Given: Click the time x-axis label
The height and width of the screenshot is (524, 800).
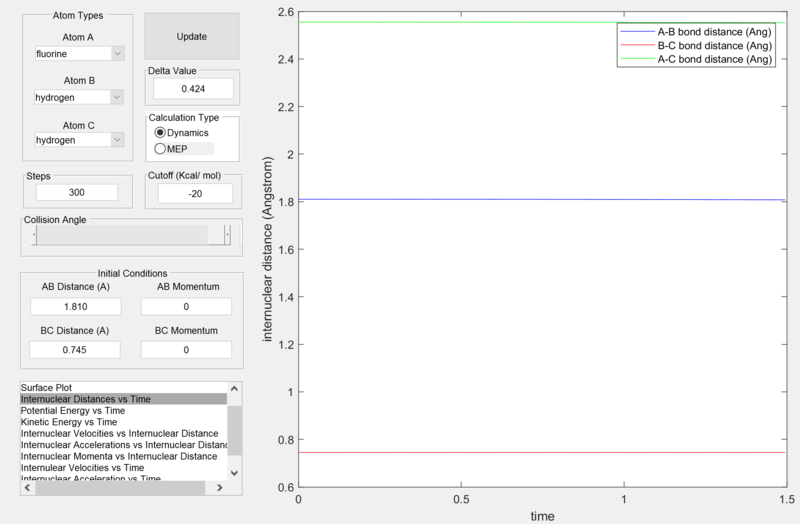Looking at the screenshot, I should 542,516.
